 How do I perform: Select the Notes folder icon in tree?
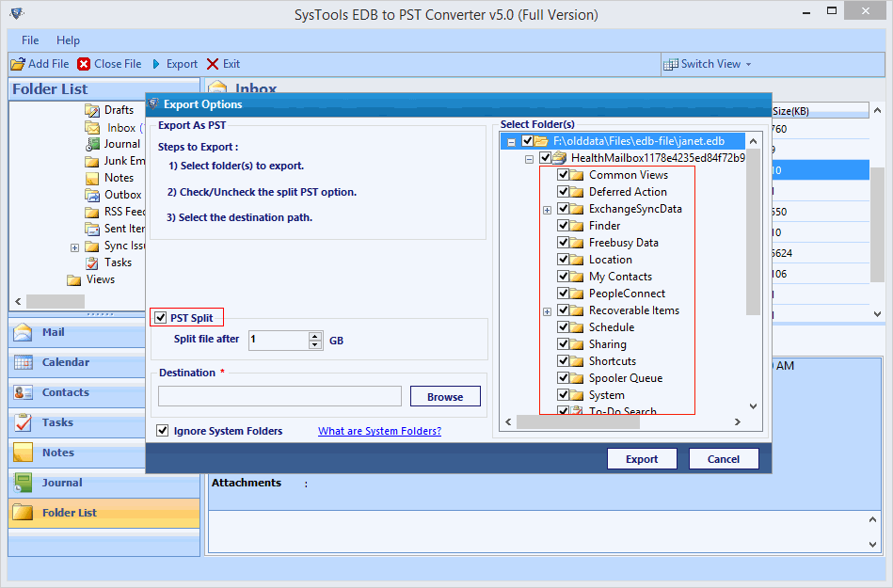coord(91,178)
